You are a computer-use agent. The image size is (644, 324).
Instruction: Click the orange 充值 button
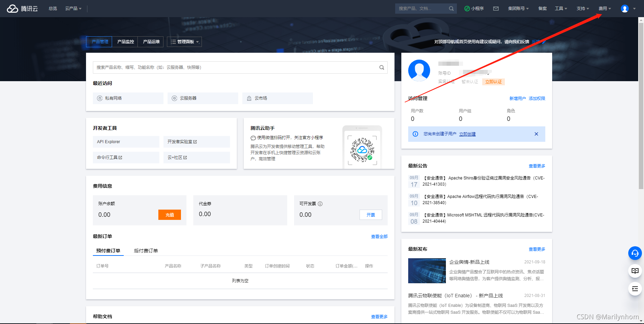coord(170,215)
